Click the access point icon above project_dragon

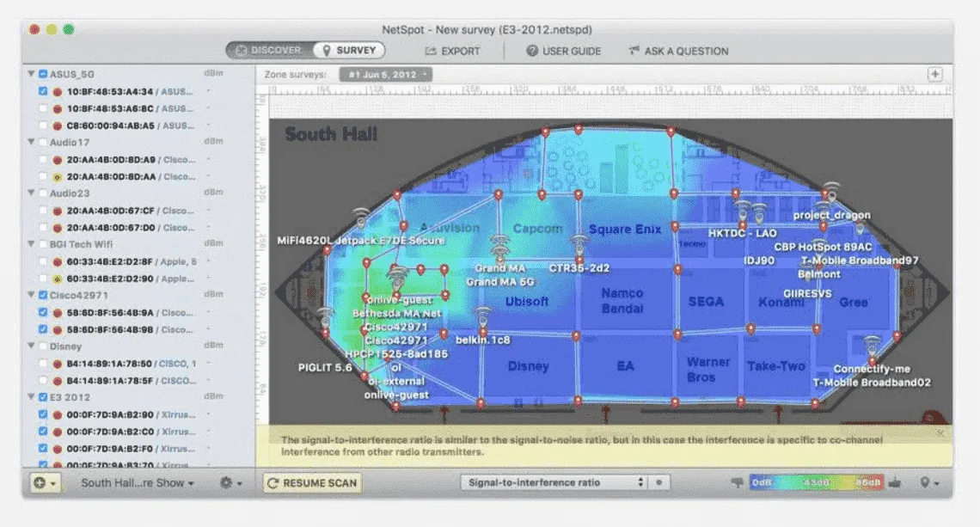tap(830, 191)
